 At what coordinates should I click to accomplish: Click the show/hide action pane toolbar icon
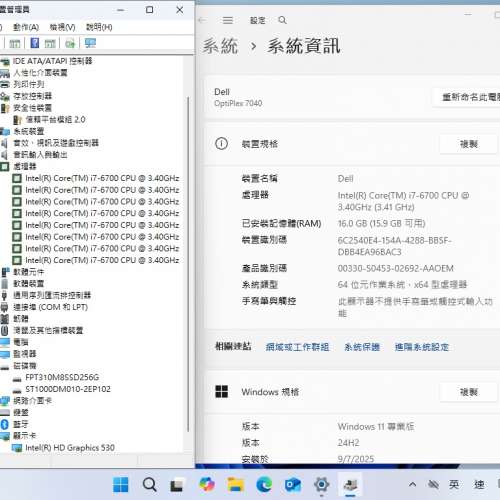coord(50,43)
